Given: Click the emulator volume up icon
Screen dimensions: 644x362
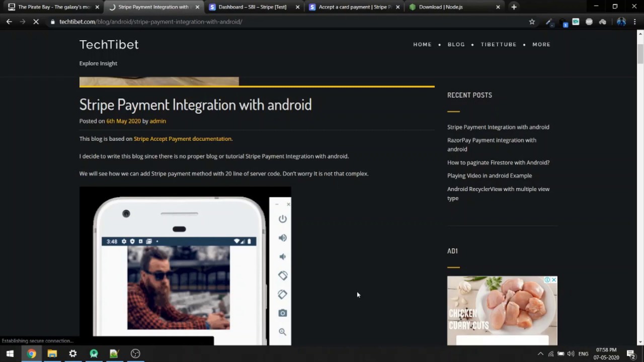Looking at the screenshot, I should pyautogui.click(x=283, y=238).
